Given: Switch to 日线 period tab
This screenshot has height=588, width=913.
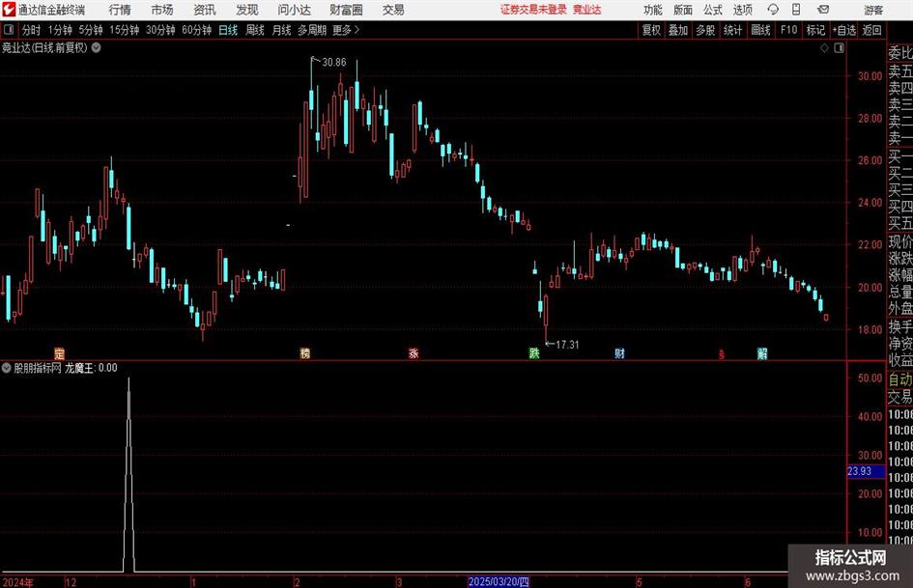Looking at the screenshot, I should pyautogui.click(x=228, y=30).
